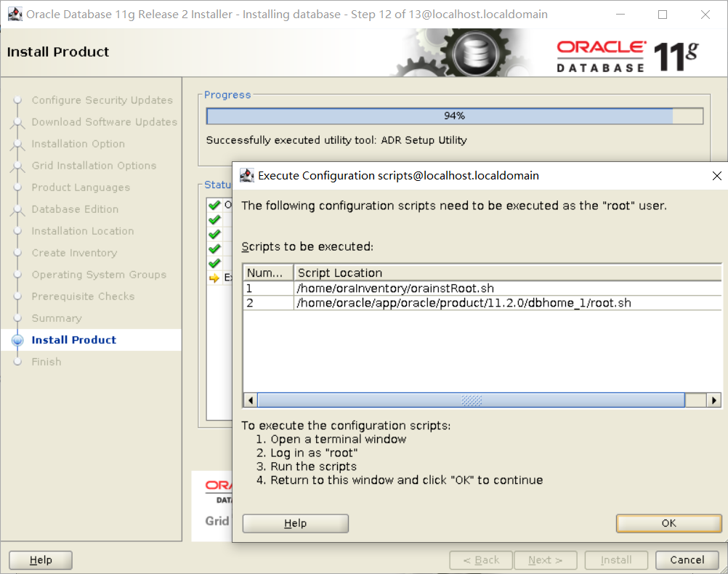
Task: Select Installation Option step
Action: pyautogui.click(x=78, y=144)
